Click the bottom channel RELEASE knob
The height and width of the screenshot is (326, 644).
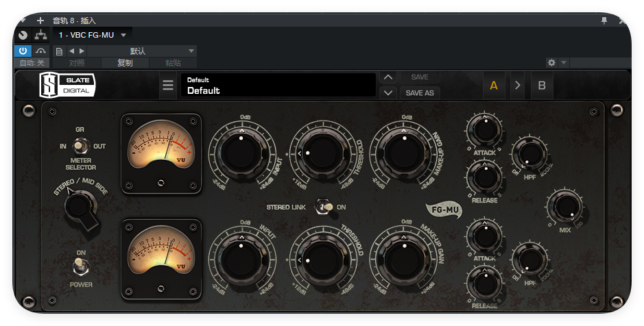pos(485,284)
